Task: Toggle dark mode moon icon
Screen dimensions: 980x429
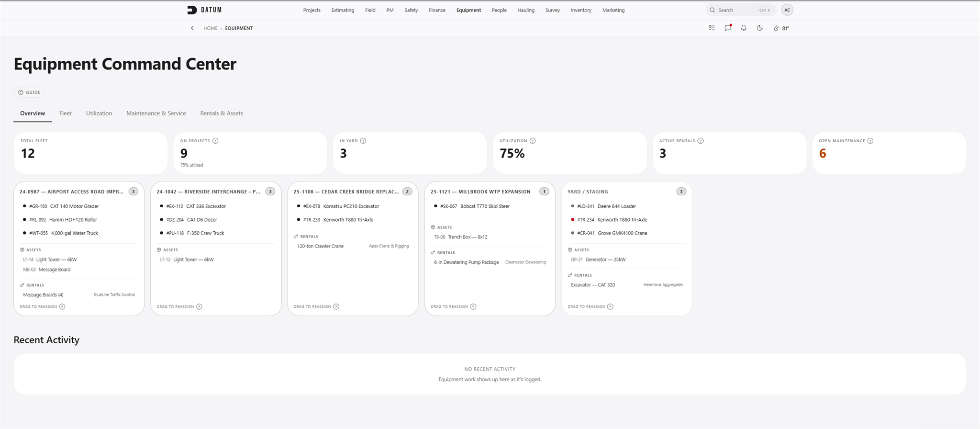Action: tap(759, 28)
